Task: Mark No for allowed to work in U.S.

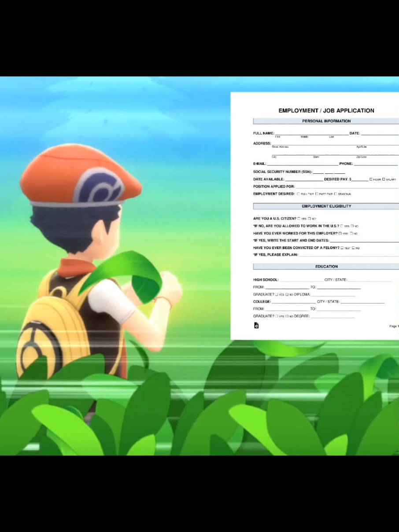Action: pyautogui.click(x=352, y=226)
